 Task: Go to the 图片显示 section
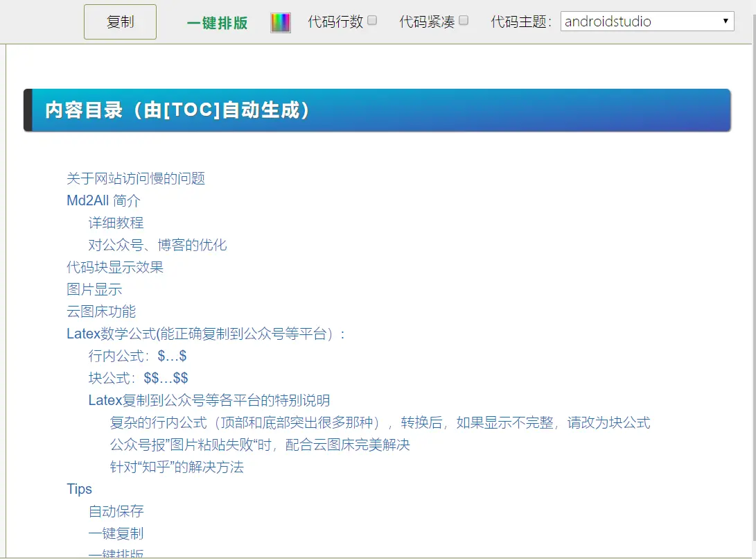coord(94,289)
